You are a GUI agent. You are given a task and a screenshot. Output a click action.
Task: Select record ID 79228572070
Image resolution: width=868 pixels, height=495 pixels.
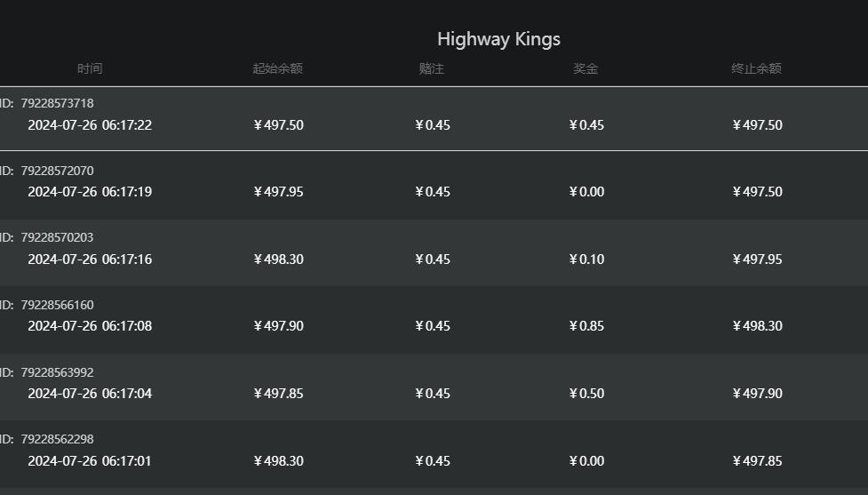pos(57,171)
